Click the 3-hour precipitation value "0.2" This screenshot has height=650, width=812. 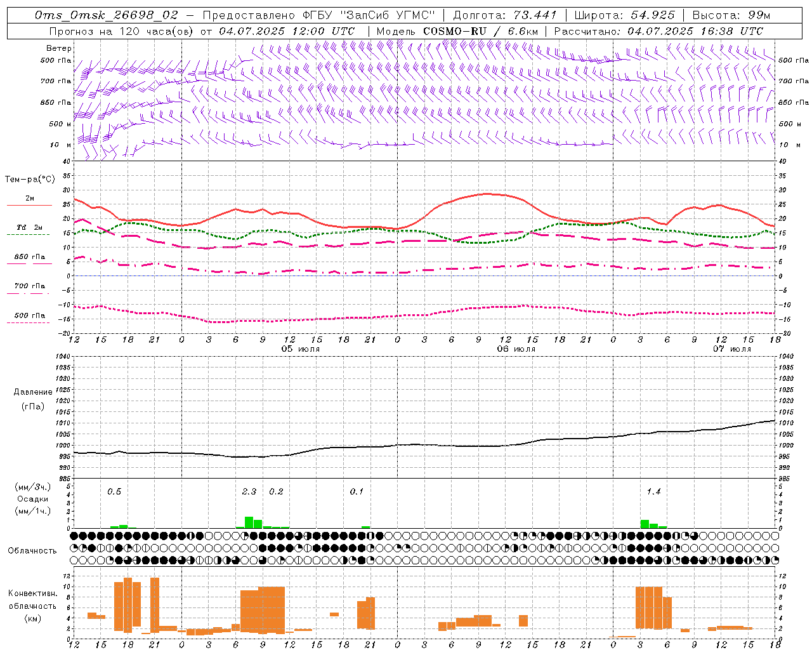click(x=276, y=491)
